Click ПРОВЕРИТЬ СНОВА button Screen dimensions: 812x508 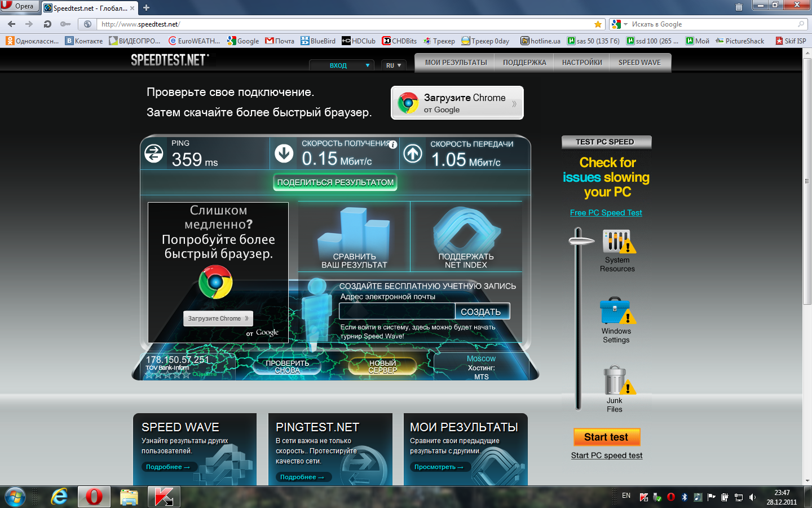coord(287,367)
